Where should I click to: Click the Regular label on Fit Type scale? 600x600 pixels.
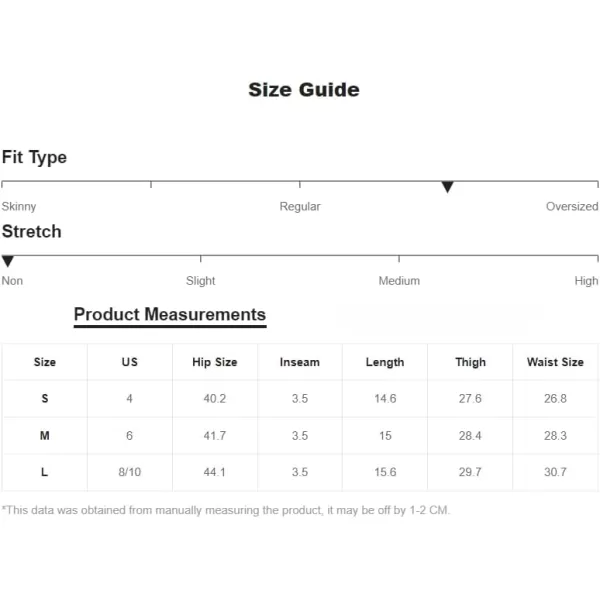pyautogui.click(x=300, y=207)
